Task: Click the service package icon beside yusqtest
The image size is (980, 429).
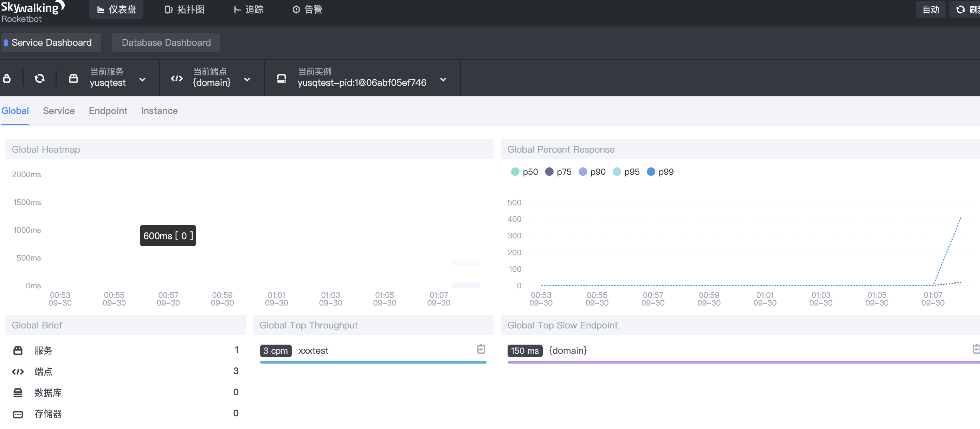Action: pos(73,79)
